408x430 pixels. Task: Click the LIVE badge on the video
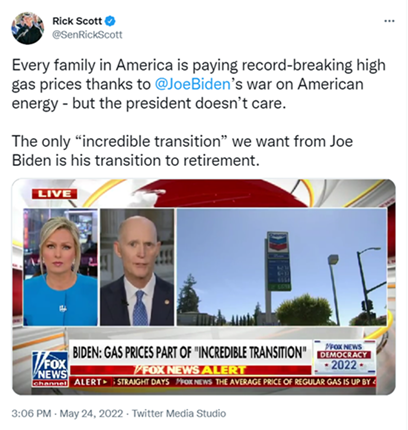coord(55,194)
